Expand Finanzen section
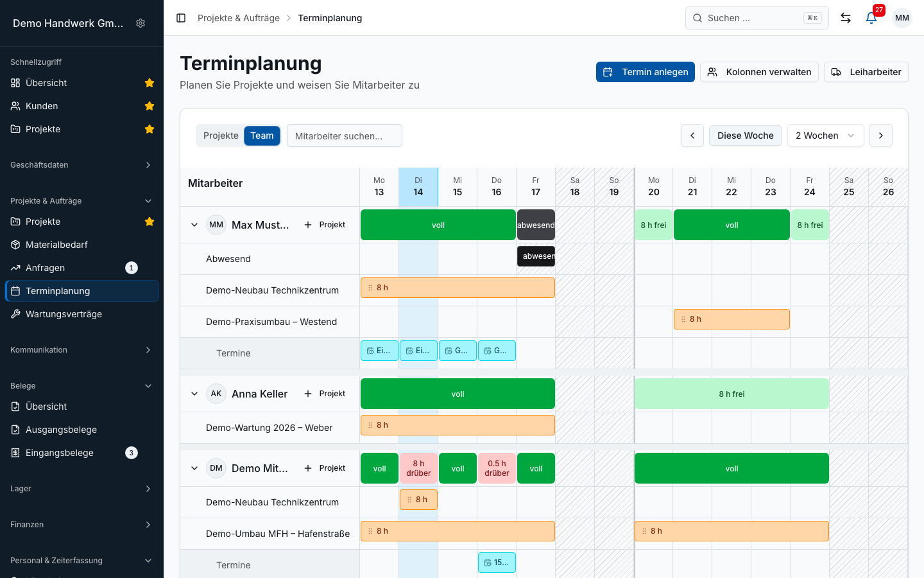Image resolution: width=924 pixels, height=578 pixels. 81,525
